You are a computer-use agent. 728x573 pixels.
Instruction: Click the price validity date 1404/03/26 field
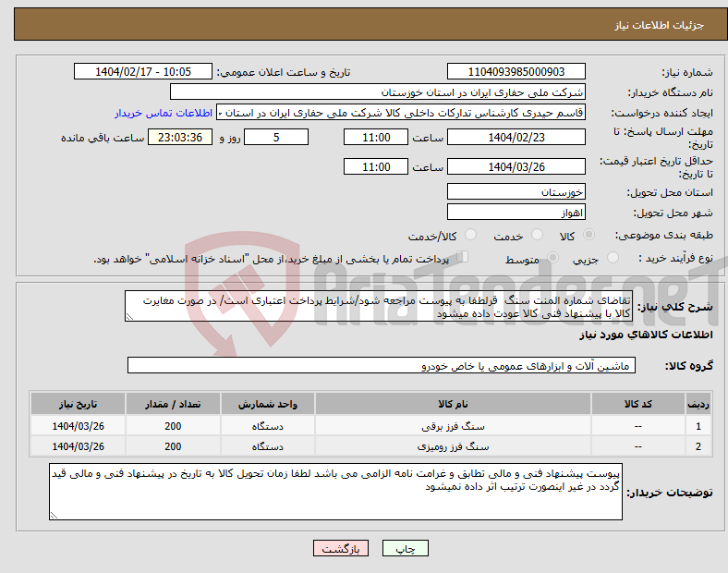516,166
